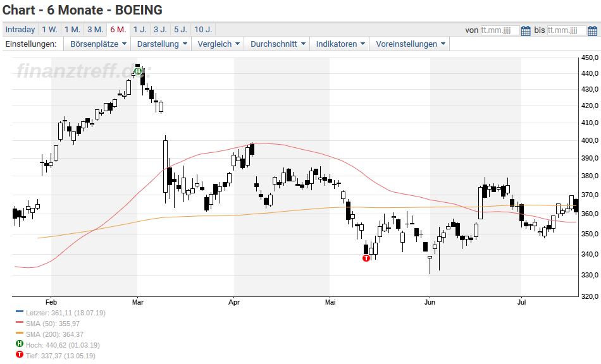Click the 'Jul' x-axis label
Viewport: 601px width, 364px height.
[521, 302]
